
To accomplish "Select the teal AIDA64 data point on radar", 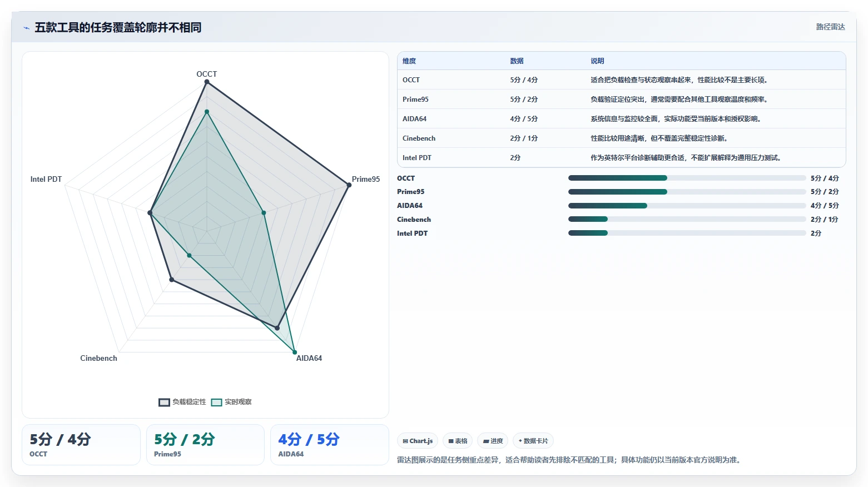I will tap(295, 352).
